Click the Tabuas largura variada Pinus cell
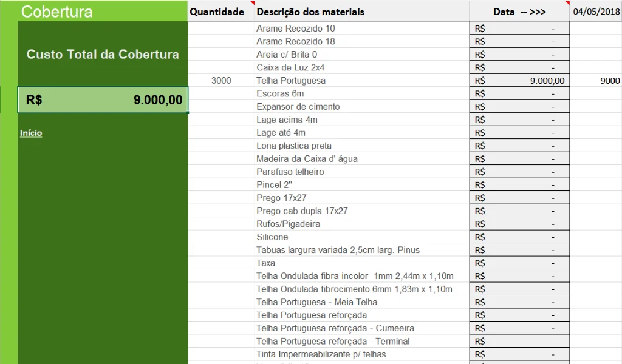 click(362, 250)
